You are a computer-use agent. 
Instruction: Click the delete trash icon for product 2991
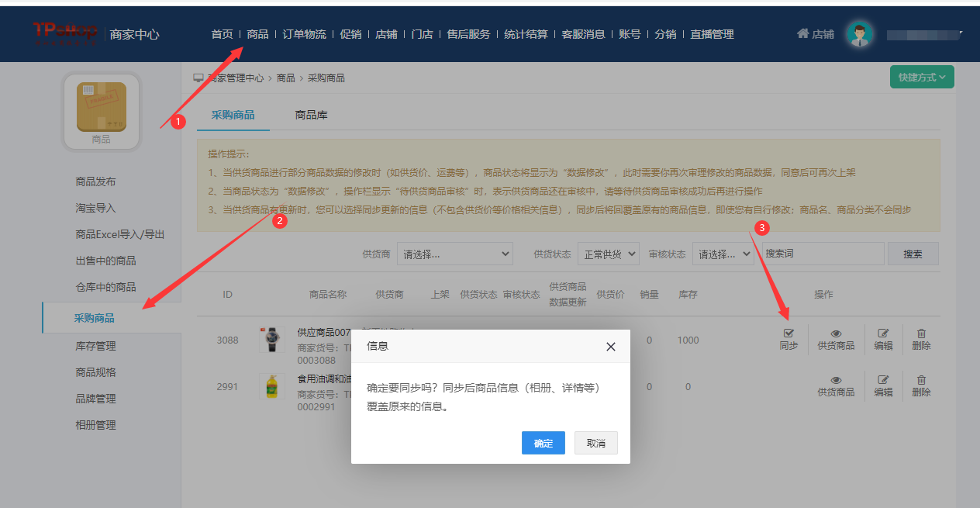(921, 380)
